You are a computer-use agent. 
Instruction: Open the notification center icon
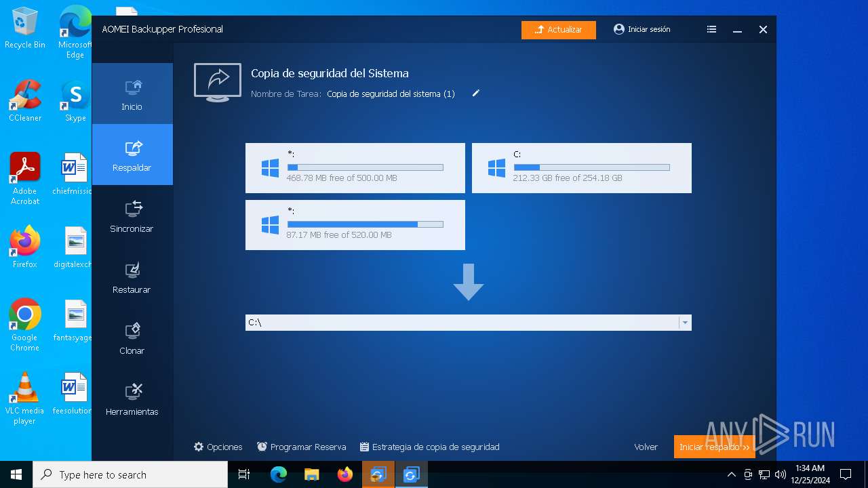[x=846, y=474]
